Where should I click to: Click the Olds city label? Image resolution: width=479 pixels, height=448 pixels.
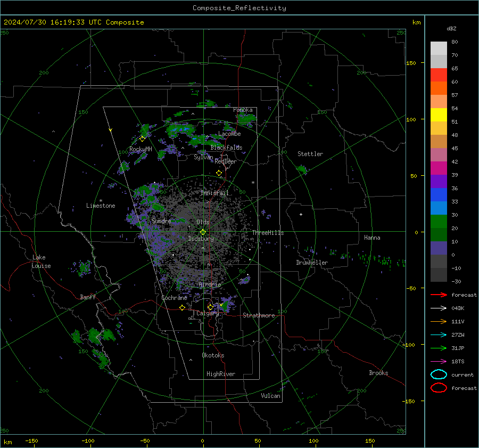(x=203, y=222)
